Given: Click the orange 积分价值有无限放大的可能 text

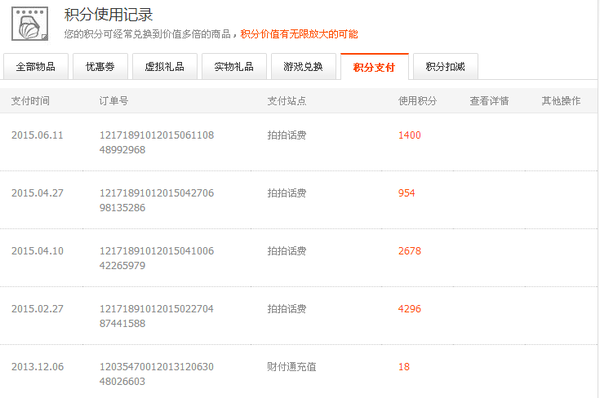Looking at the screenshot, I should 299,34.
